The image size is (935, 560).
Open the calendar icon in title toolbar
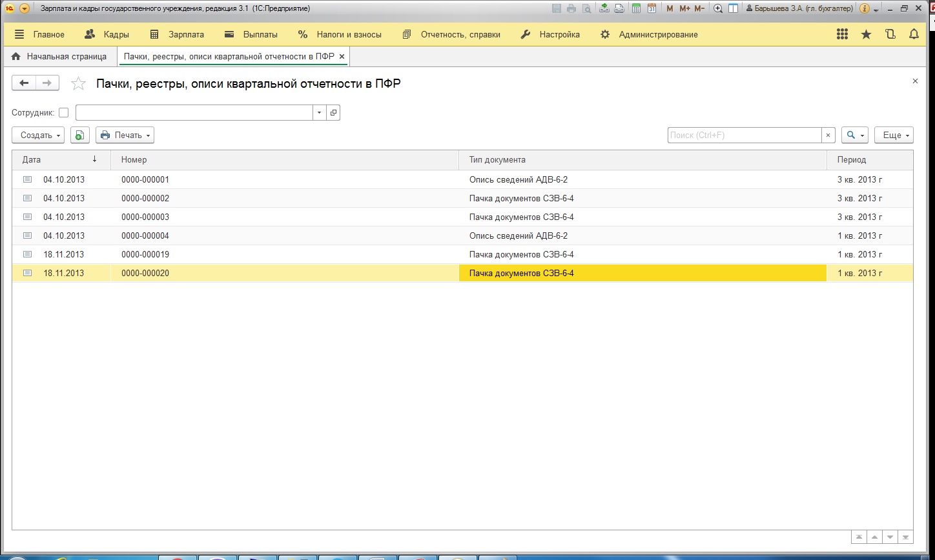coord(652,8)
